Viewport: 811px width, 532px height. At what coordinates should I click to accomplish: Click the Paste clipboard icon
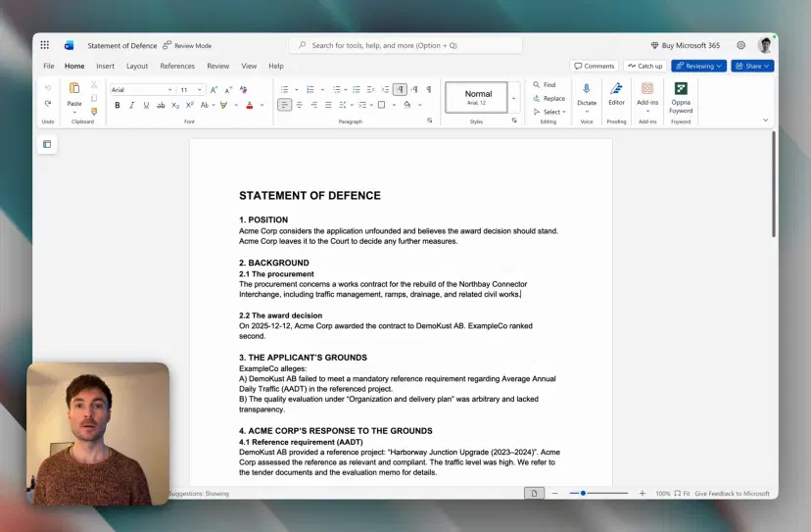point(74,88)
